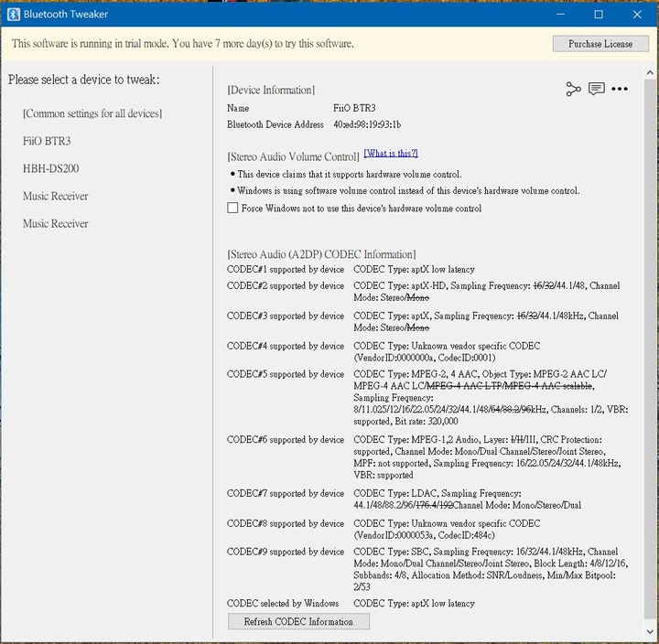Click the vertical scrollbar thumb
Image resolution: width=659 pixels, height=644 pixels.
[650, 349]
